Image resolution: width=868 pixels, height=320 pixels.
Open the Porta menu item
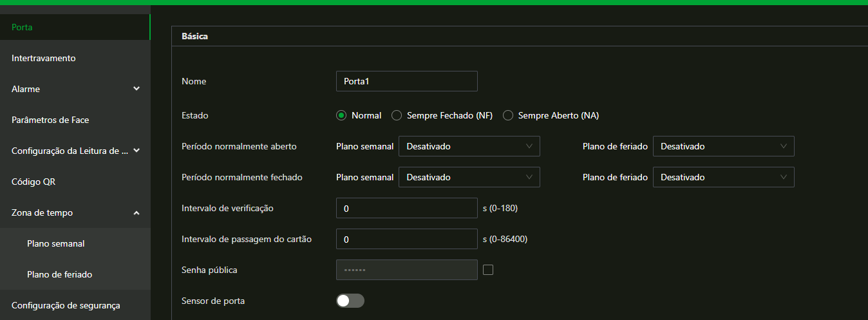75,27
